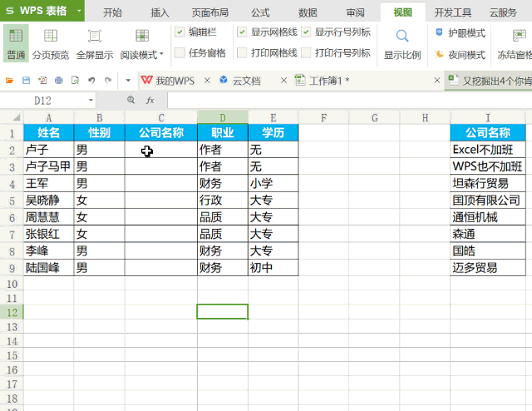The image size is (532, 411).
Task: Close the 我的WPS tab
Action: point(207,81)
